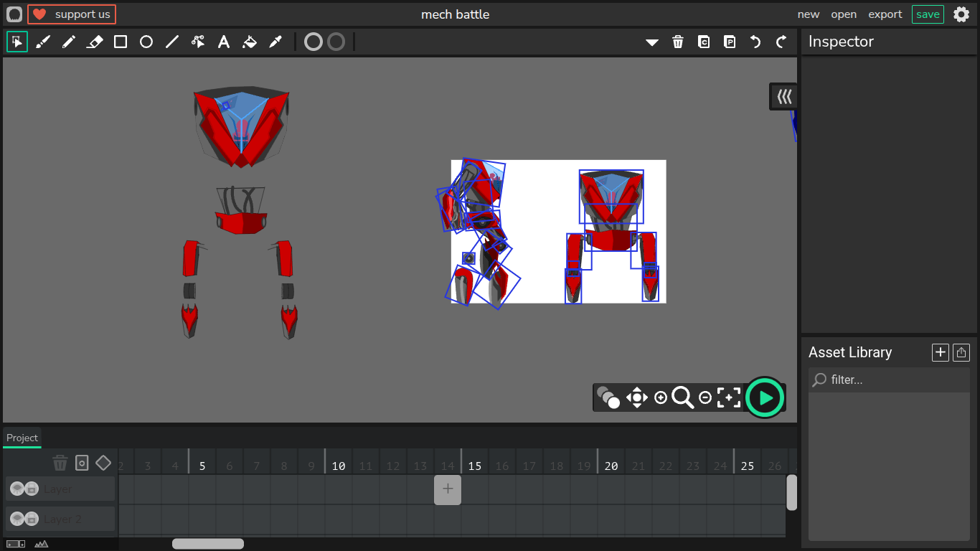The image size is (980, 551).
Task: Hide Layer 2 using its eye icon
Action: [x=17, y=519]
